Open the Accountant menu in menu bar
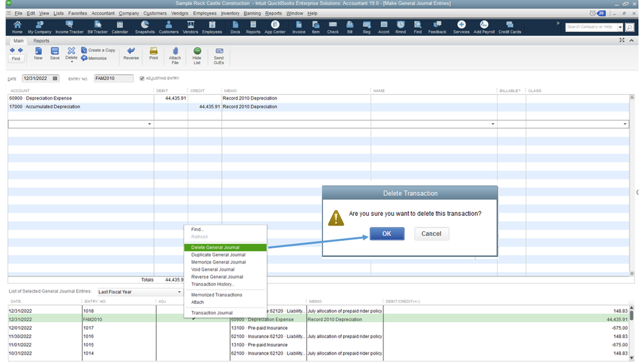 pyautogui.click(x=102, y=13)
